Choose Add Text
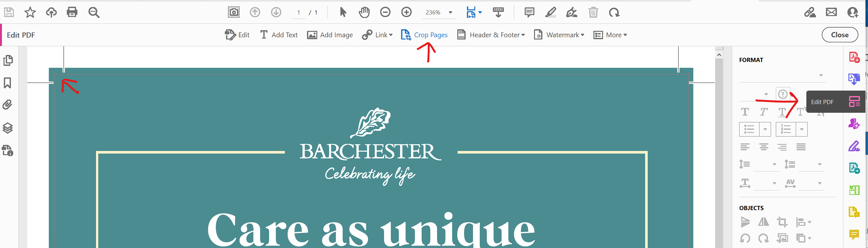Viewport: 868px width, 248px height. point(279,35)
